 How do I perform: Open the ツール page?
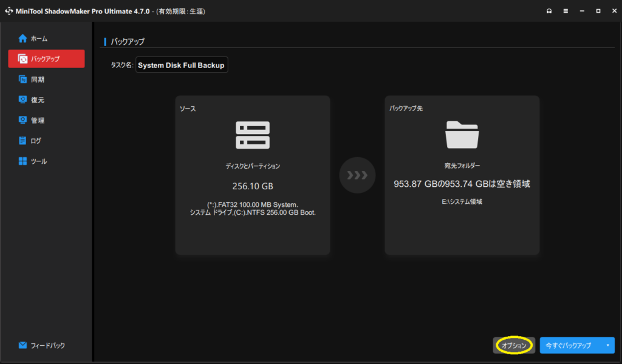coord(46,161)
